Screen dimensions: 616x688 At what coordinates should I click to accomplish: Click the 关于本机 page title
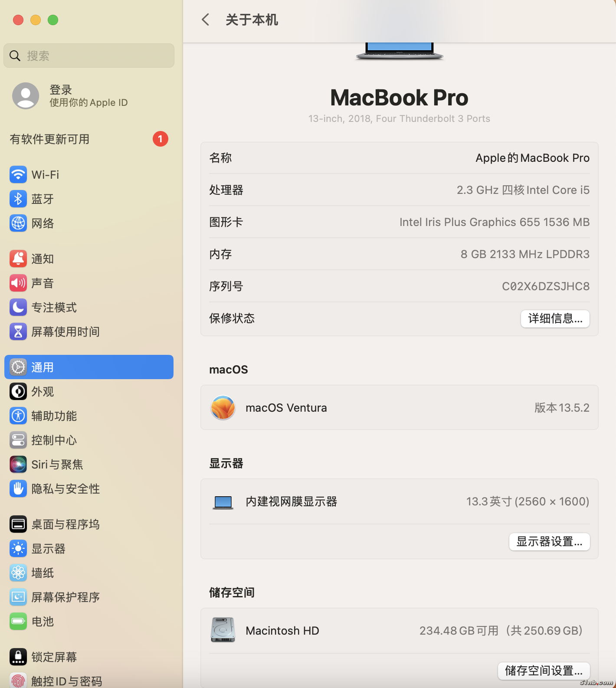point(252,20)
